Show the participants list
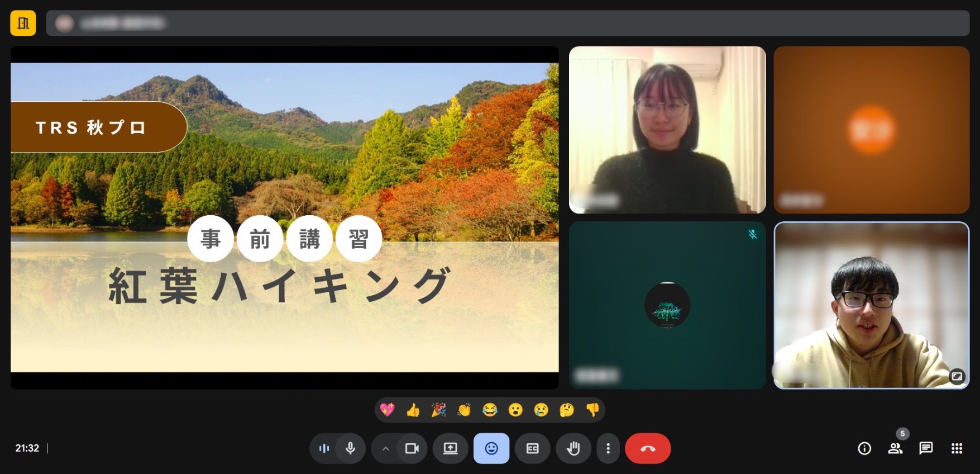The width and height of the screenshot is (980, 474). [895, 448]
